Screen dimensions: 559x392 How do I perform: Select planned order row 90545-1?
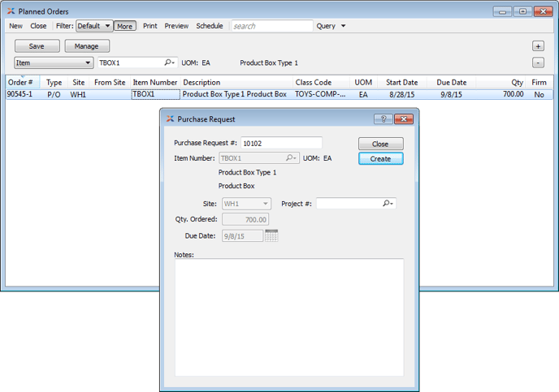click(20, 95)
